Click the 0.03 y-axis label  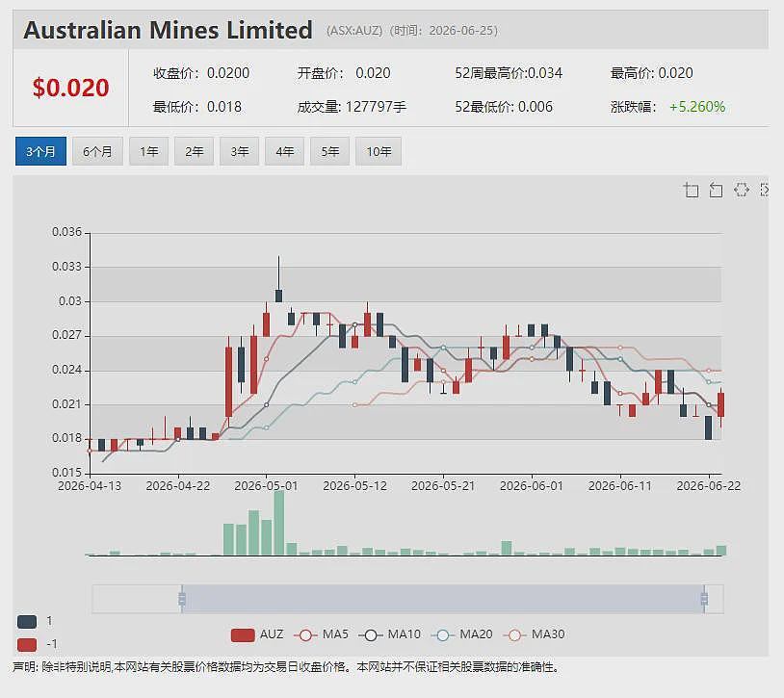coord(70,300)
